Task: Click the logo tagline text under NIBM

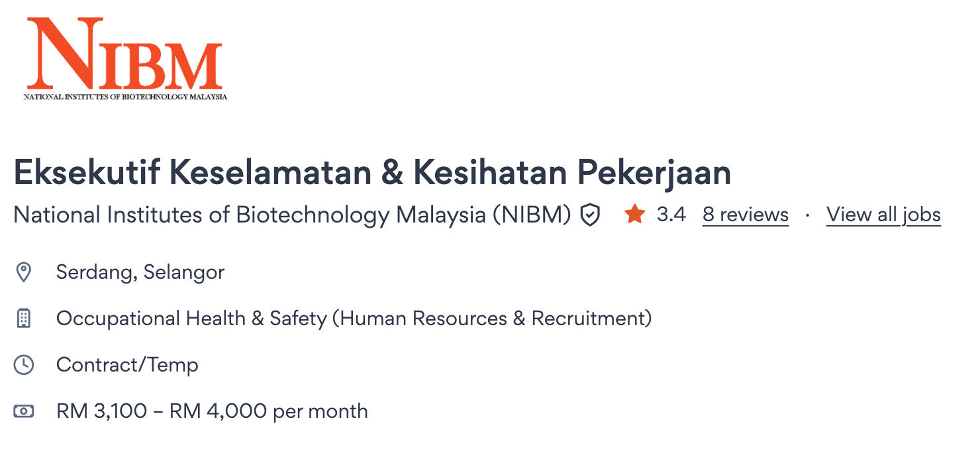Action: click(x=125, y=97)
